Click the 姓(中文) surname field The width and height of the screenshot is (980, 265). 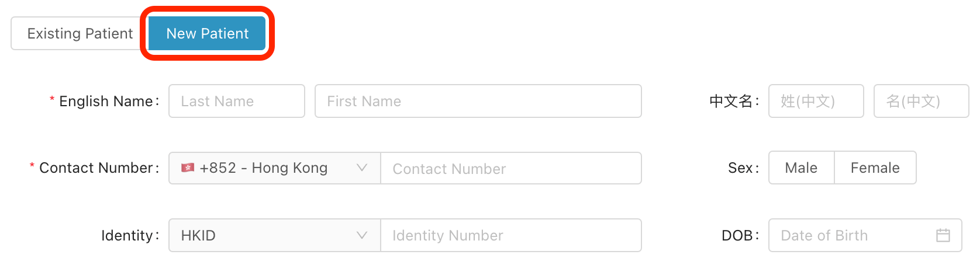(x=816, y=101)
